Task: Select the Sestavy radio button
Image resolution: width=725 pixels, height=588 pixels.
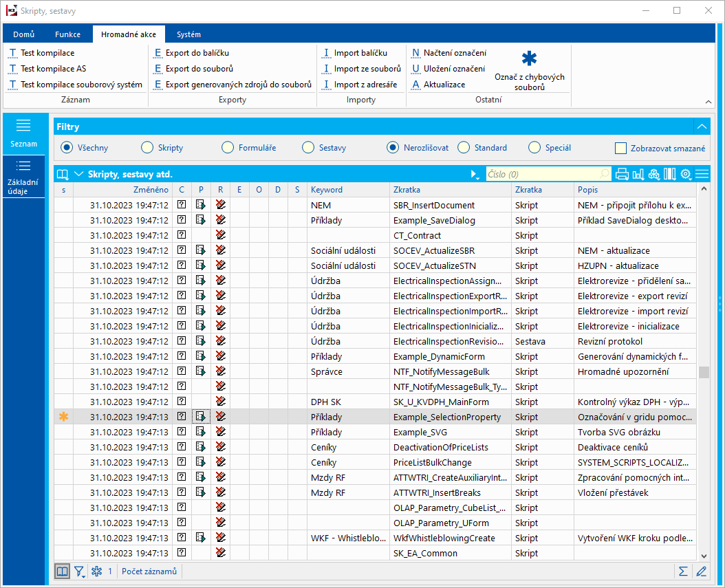Action: (308, 147)
